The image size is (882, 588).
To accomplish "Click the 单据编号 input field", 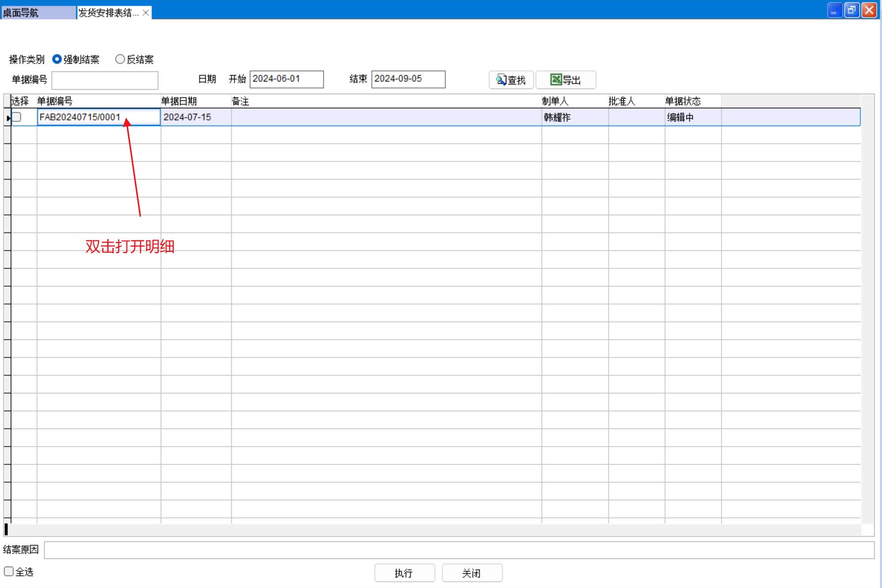I will click(x=105, y=80).
